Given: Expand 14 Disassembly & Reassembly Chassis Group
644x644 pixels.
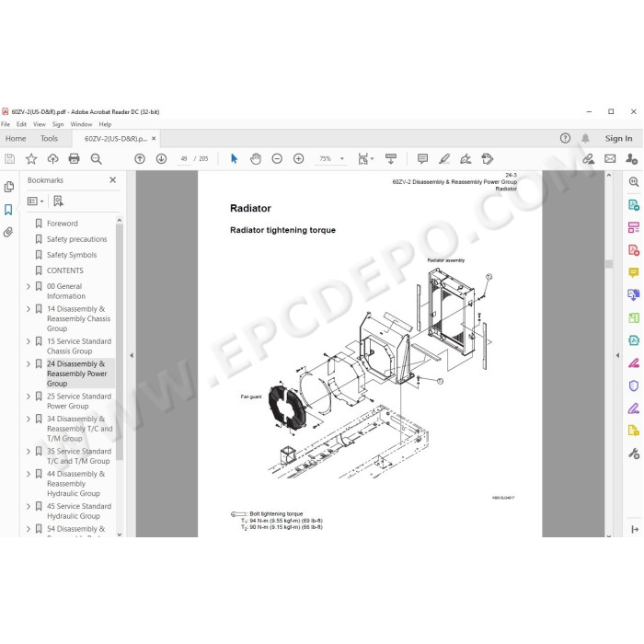Looking at the screenshot, I should point(29,309).
